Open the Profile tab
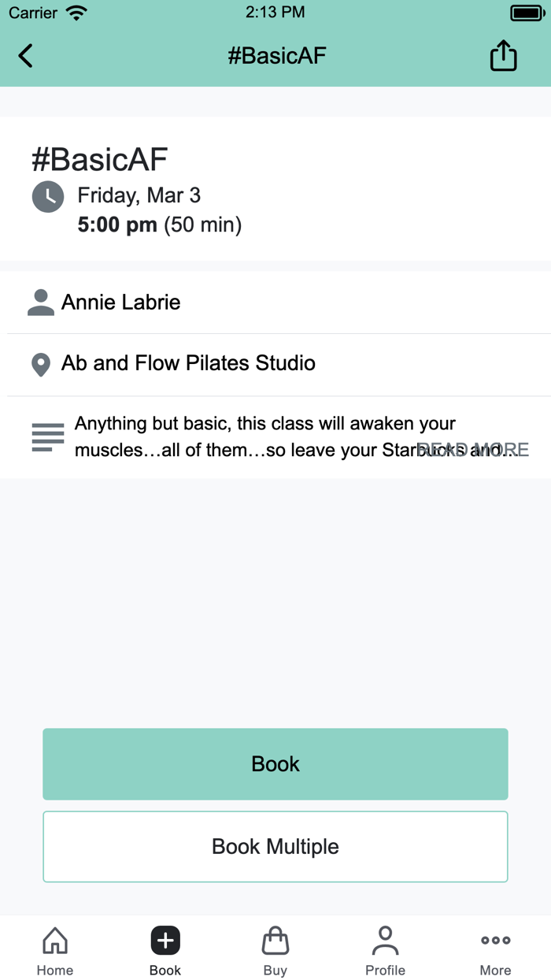This screenshot has width=551, height=980. (x=385, y=949)
